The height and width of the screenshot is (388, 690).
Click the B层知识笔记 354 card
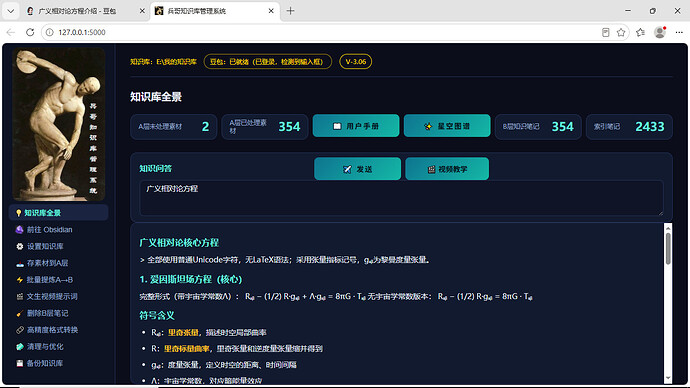pos(538,127)
